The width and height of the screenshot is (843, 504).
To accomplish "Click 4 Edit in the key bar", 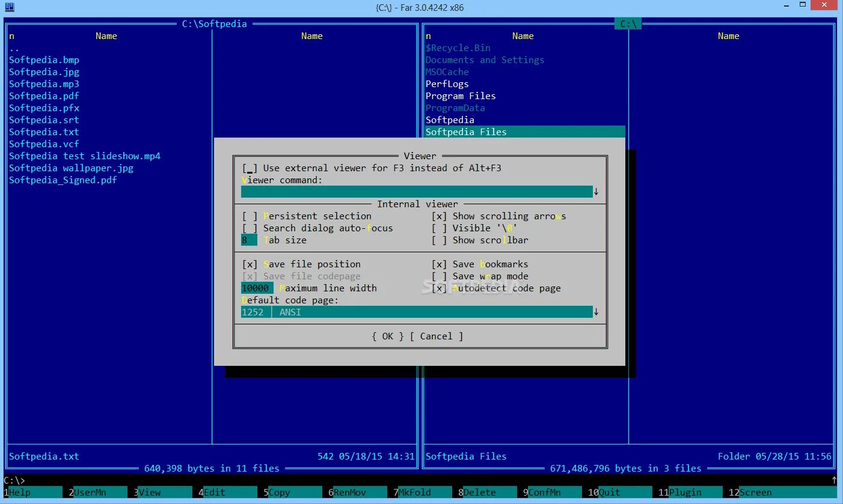I will point(228,493).
